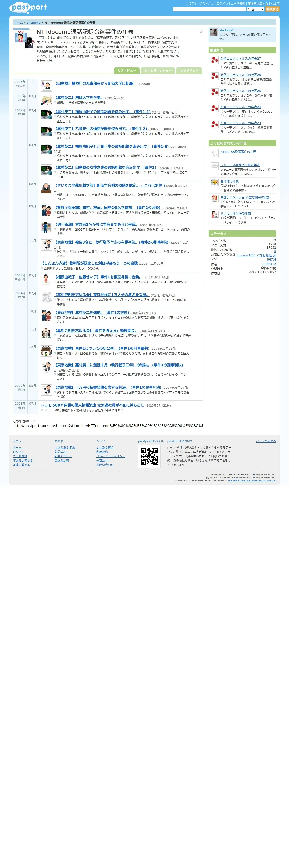Open the ログイン link in the header
This screenshot has width=289, height=868.
[222, 3]
